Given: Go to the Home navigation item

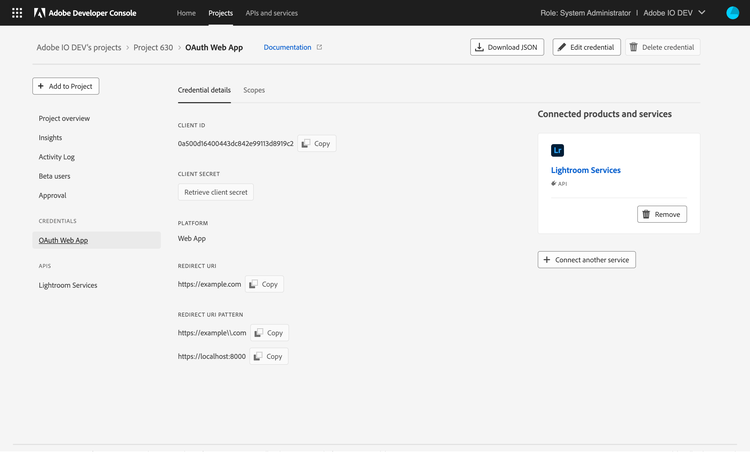Looking at the screenshot, I should tap(186, 13).
